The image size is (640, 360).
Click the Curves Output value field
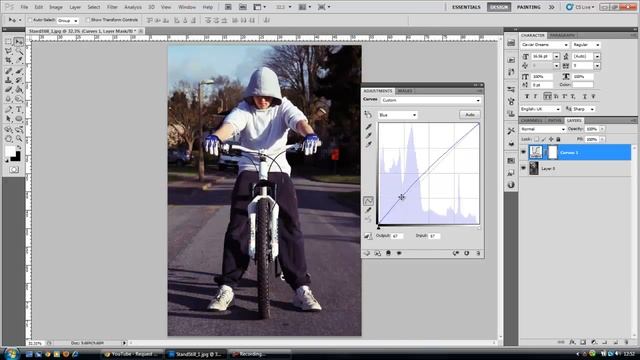coord(397,236)
